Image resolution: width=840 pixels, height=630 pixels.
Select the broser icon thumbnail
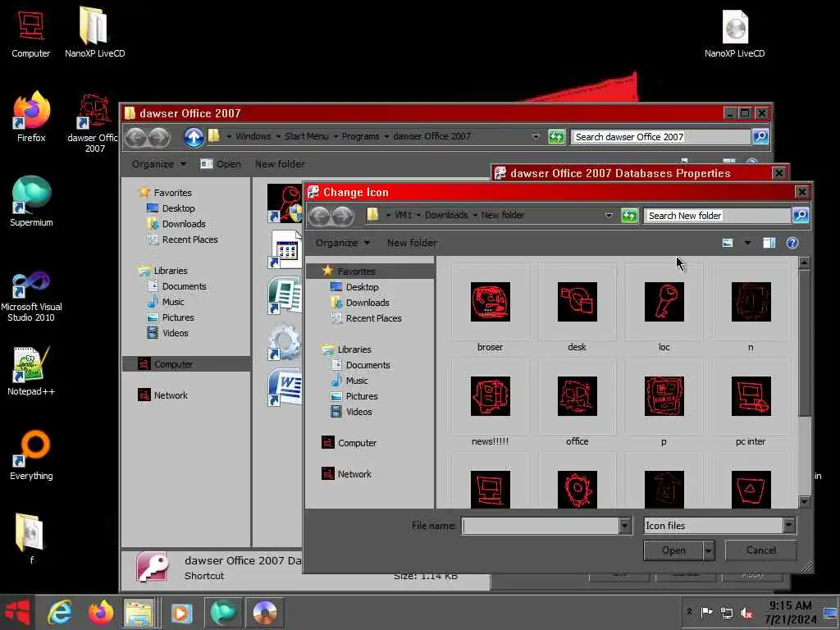click(x=491, y=302)
